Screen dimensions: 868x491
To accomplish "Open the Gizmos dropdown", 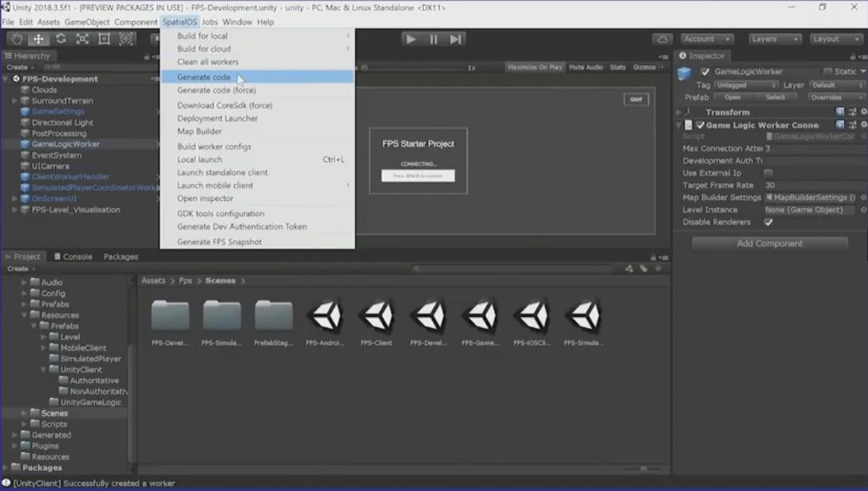I will (648, 67).
